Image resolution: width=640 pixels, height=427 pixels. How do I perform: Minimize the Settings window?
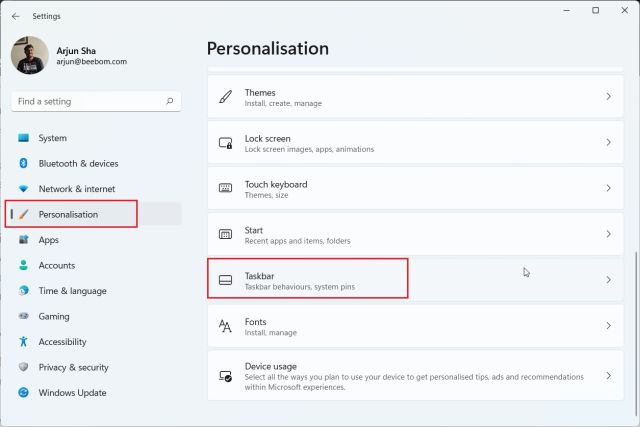567,10
